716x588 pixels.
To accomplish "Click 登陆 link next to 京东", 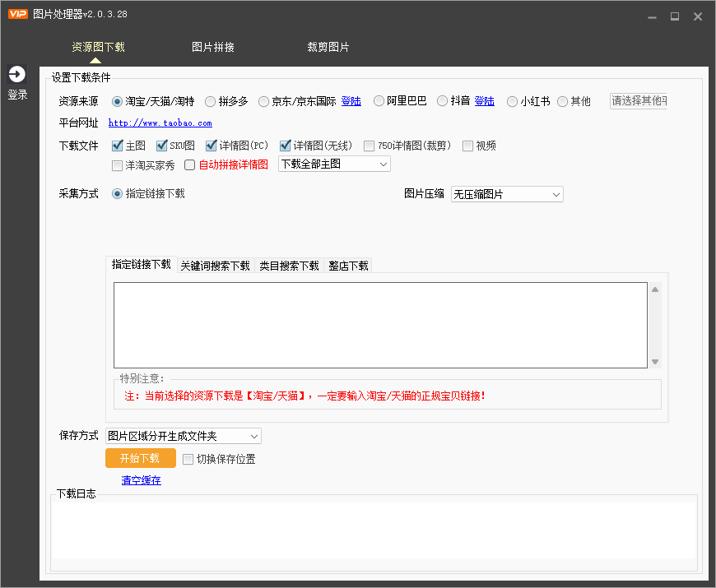I will click(351, 101).
